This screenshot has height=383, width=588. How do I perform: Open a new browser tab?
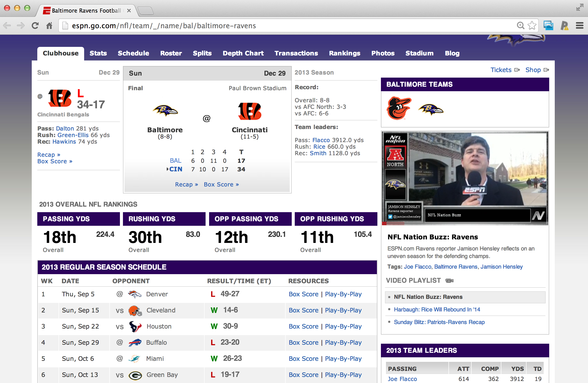(x=146, y=11)
